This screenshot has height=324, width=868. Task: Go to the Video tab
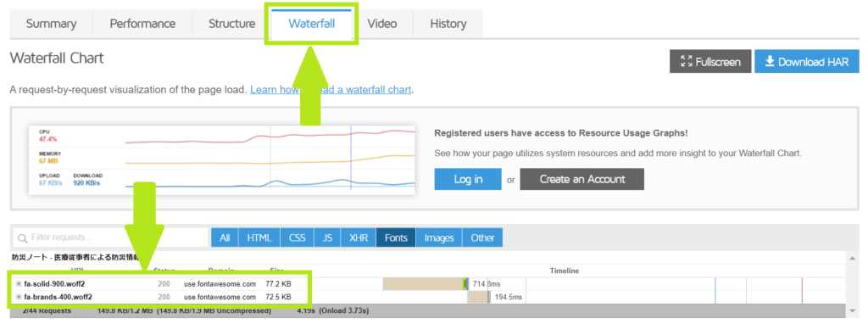pyautogui.click(x=382, y=24)
